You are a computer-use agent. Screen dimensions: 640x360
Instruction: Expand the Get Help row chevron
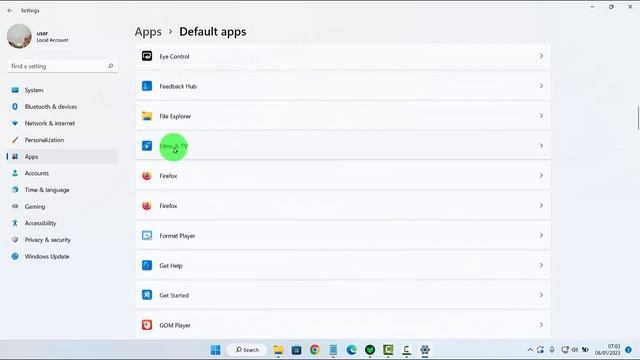541,265
